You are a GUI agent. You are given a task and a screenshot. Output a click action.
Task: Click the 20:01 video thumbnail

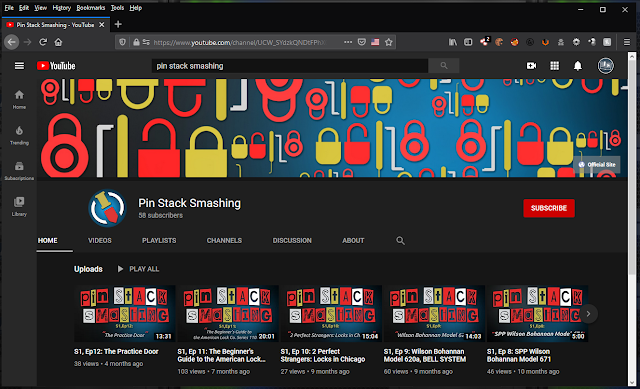[228, 313]
